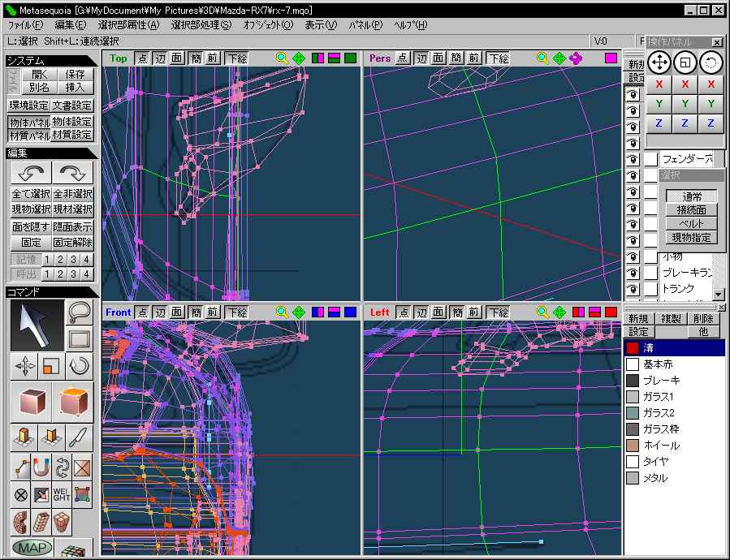Click the 全て選択 button
Image resolution: width=730 pixels, height=560 pixels.
(30, 194)
